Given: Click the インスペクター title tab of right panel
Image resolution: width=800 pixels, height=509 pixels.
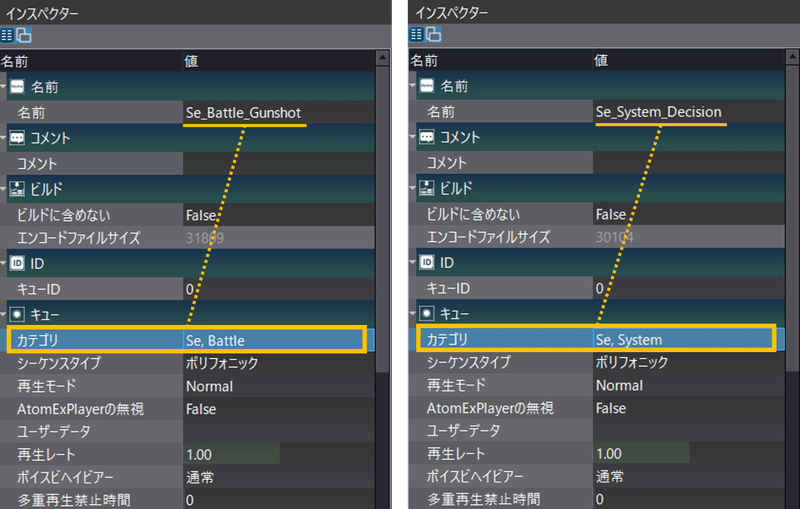Looking at the screenshot, I should click(452, 12).
